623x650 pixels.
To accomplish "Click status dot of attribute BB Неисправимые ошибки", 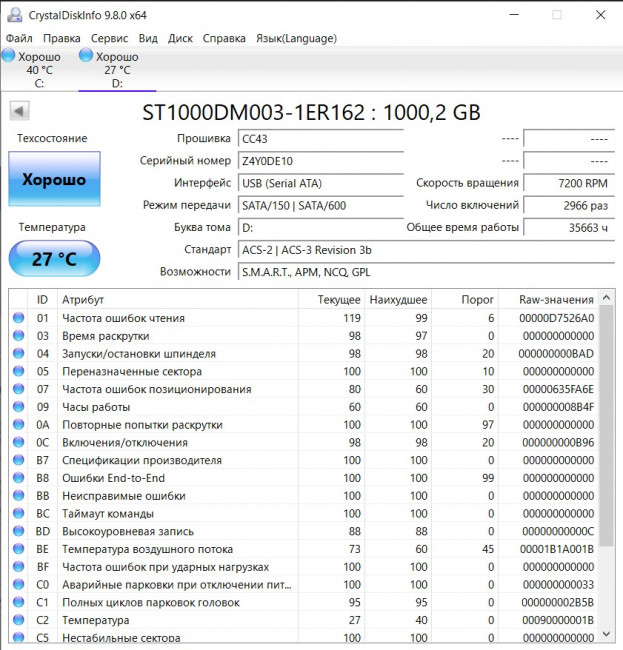I will tap(18, 496).
